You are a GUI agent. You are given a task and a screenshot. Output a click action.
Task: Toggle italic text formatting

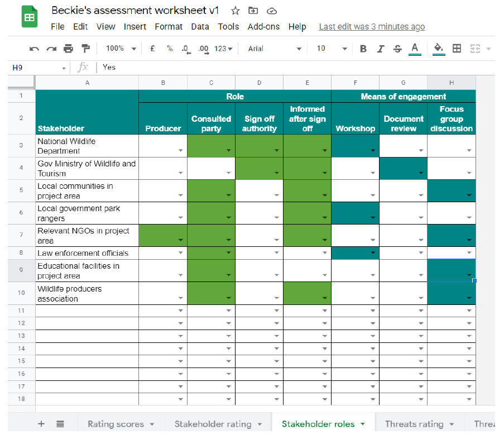click(x=380, y=49)
